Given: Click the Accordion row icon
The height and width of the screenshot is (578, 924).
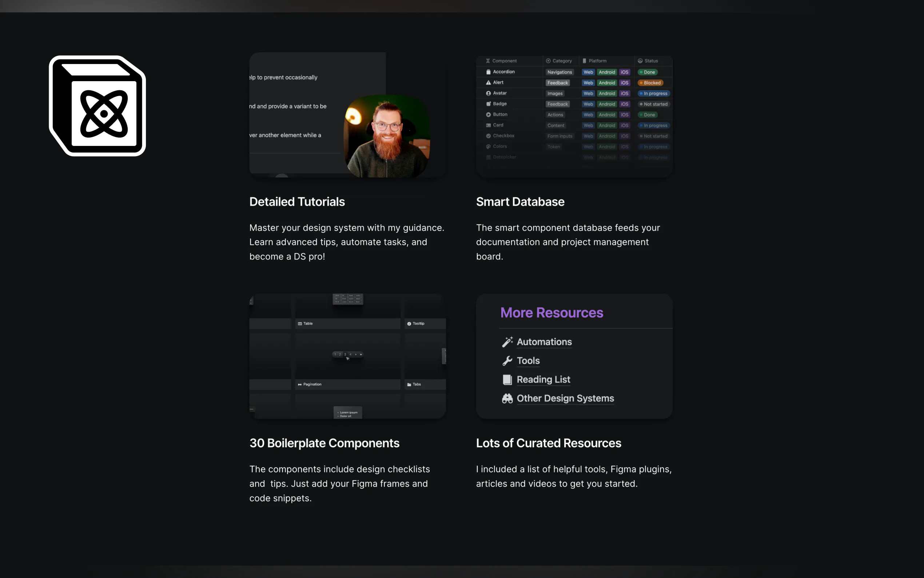Looking at the screenshot, I should tap(488, 72).
